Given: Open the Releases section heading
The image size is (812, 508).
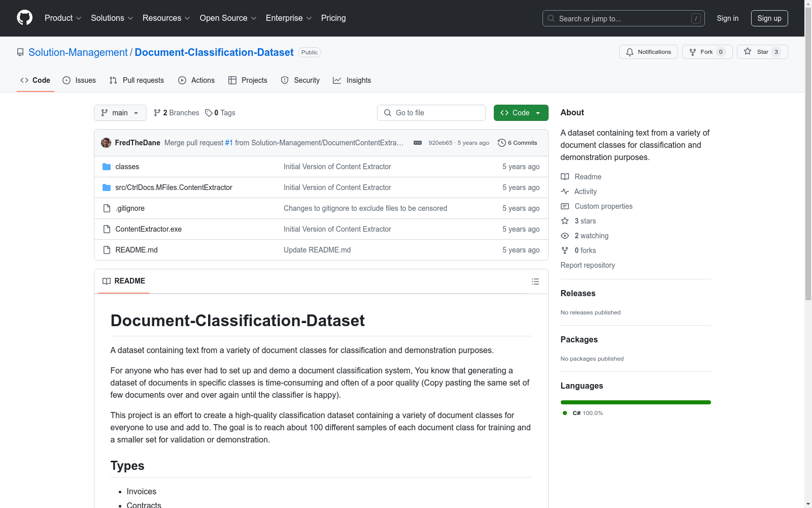Looking at the screenshot, I should (x=578, y=293).
